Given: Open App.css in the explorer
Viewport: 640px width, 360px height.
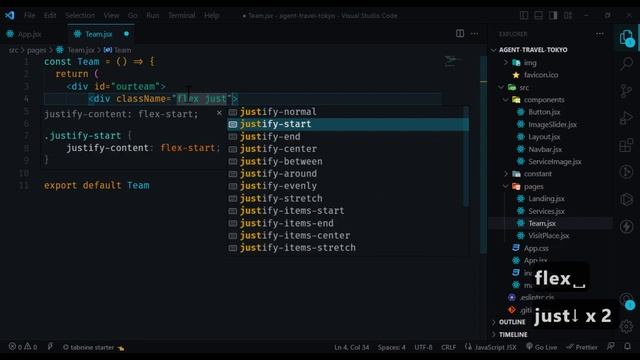Looking at the screenshot, I should [536, 248].
